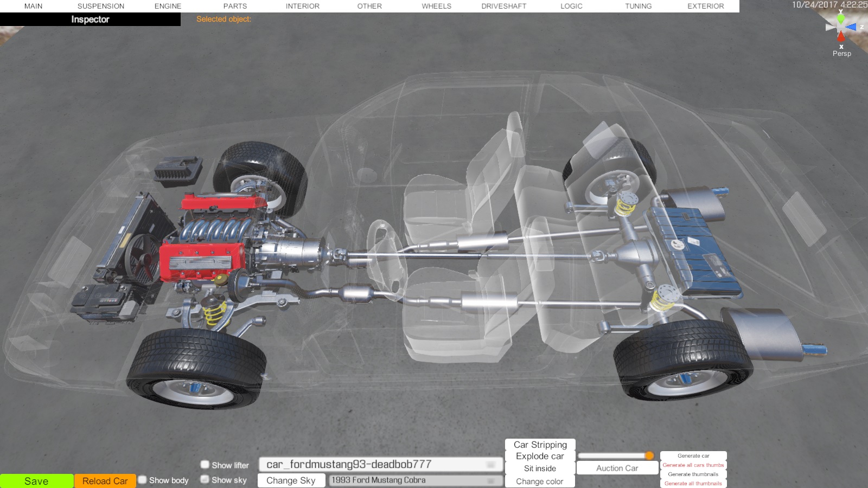The image size is (868, 488).
Task: Open the SUSPENSION tab
Action: tap(101, 6)
